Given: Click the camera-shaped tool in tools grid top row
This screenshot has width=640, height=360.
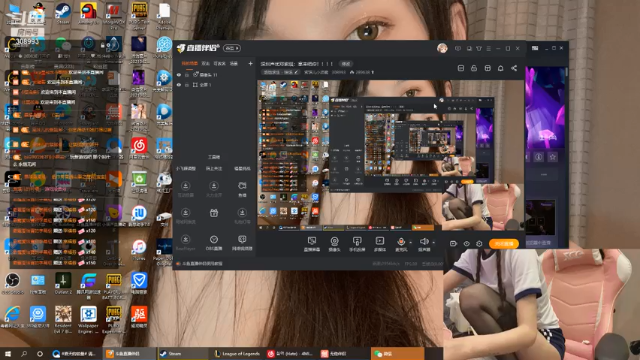Looking at the screenshot, I should pos(242,186).
